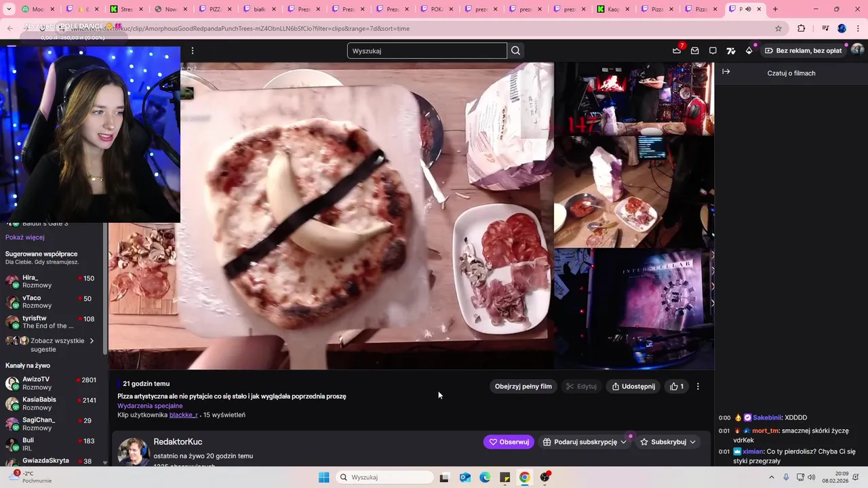Screen dimensions: 868x488
Task: Open the Twitch inbox envelope icon
Action: pyautogui.click(x=695, y=51)
